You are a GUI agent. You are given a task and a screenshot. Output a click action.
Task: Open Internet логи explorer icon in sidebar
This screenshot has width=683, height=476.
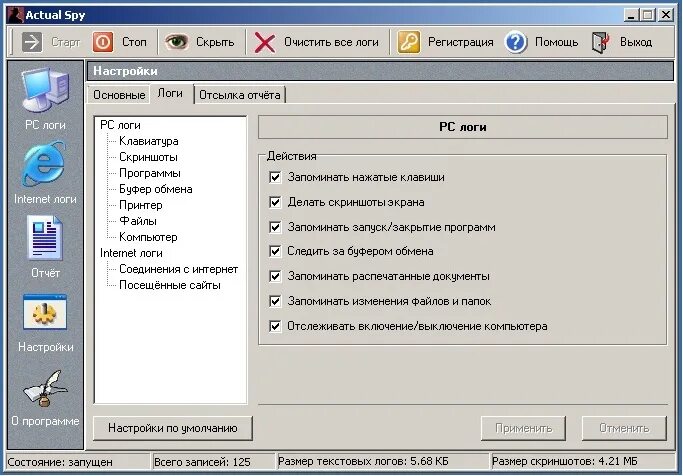44,164
